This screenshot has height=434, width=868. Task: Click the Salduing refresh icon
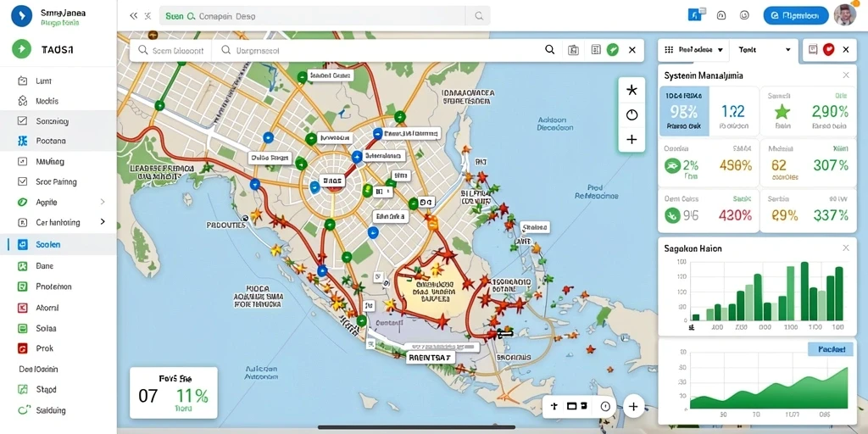(x=23, y=410)
